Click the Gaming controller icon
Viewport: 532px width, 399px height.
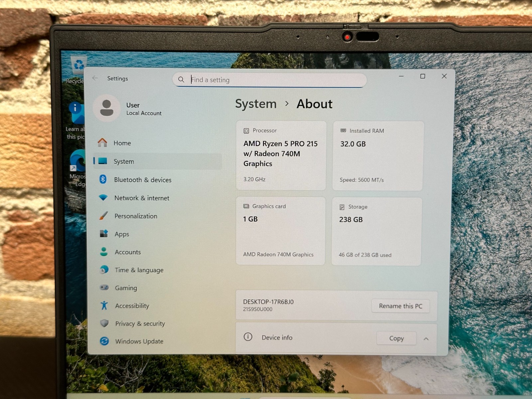(x=104, y=287)
